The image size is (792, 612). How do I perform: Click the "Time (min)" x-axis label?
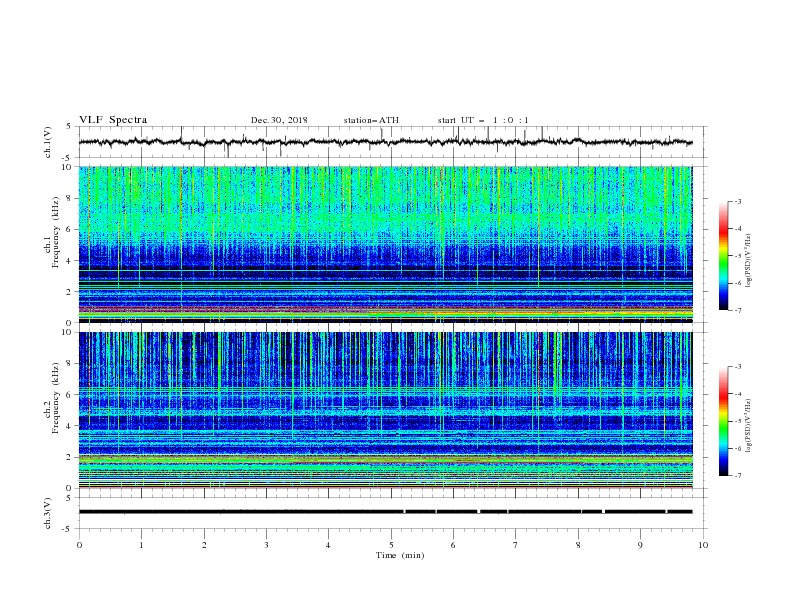400,555
